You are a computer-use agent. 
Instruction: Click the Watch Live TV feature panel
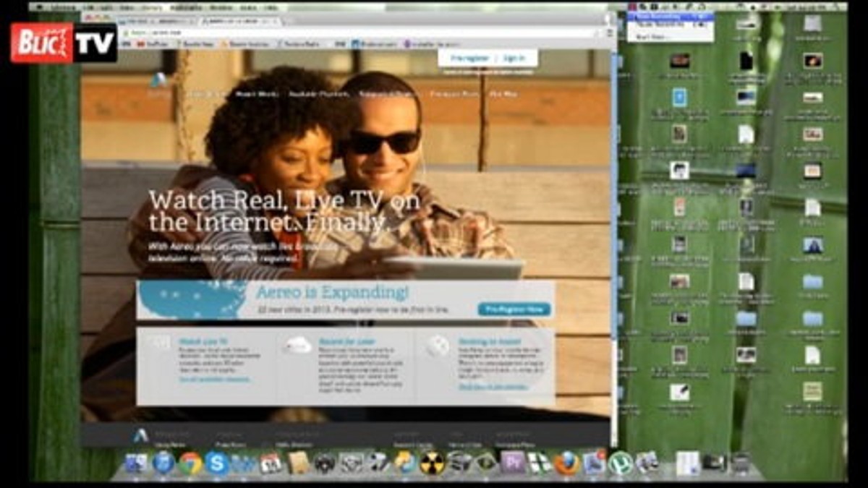(206, 367)
